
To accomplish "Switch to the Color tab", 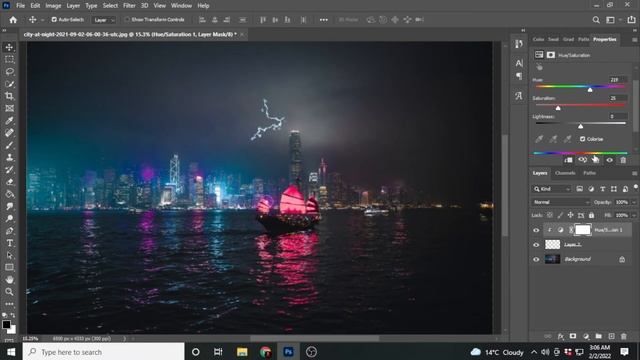I will (x=538, y=39).
